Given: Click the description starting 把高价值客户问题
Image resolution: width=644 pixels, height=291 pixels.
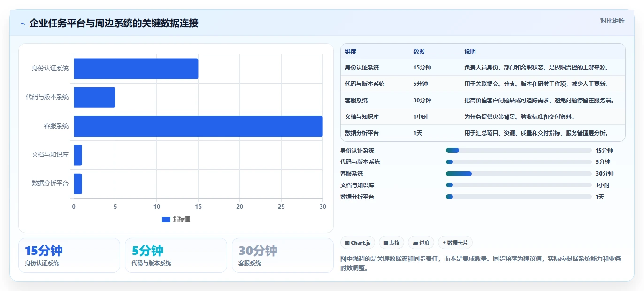Looking at the screenshot, I should [539, 100].
